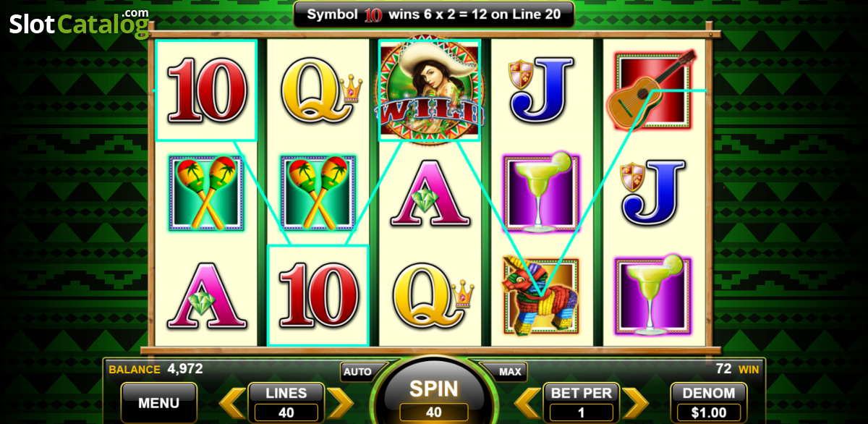The width and height of the screenshot is (868, 424).
Task: Open the SlotCatalog.com logo link
Action: pos(80,23)
